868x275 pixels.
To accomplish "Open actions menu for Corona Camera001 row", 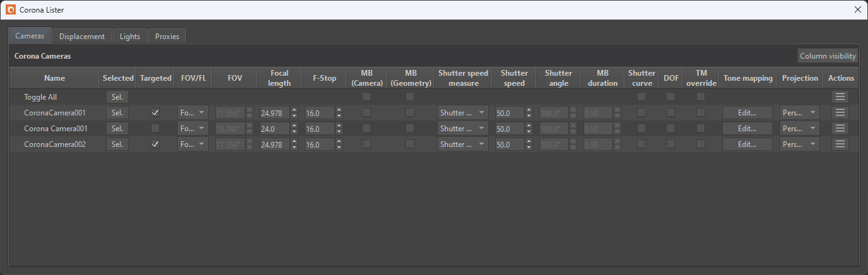I will [x=840, y=129].
